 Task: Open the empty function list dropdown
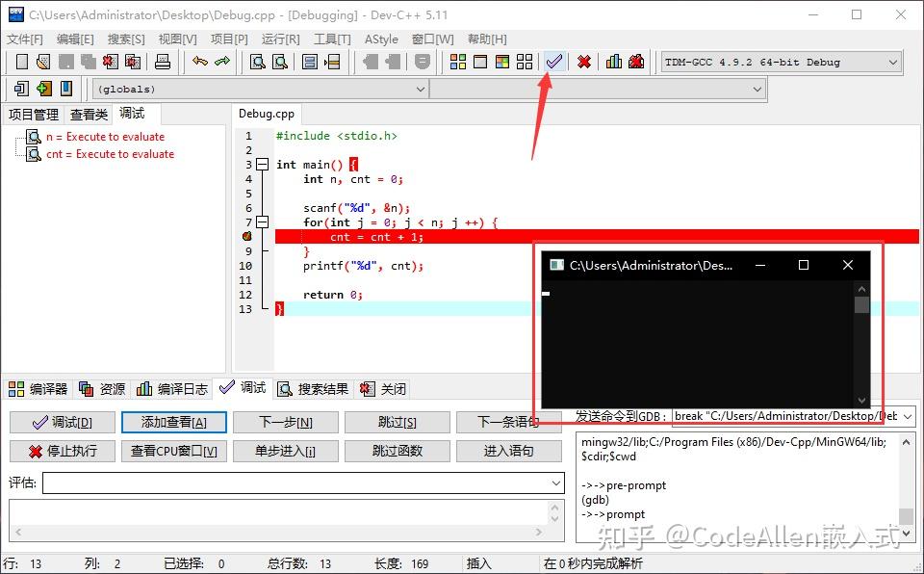[x=757, y=90]
